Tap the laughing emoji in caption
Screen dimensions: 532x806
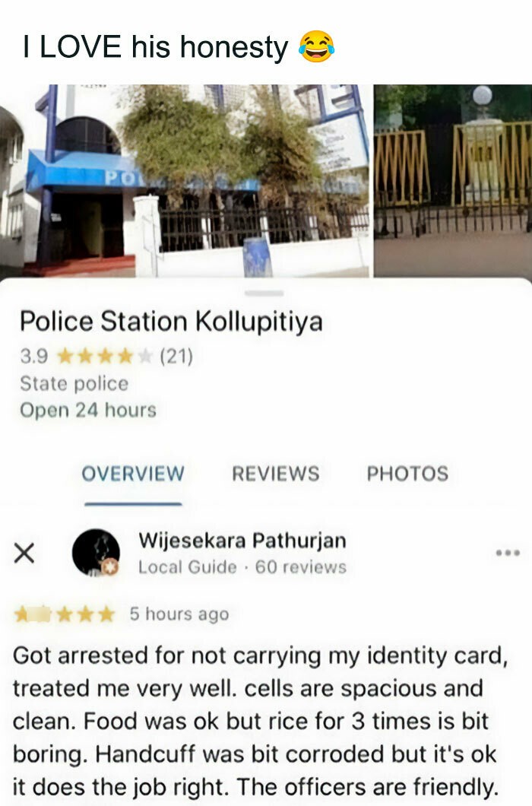pyautogui.click(x=317, y=47)
